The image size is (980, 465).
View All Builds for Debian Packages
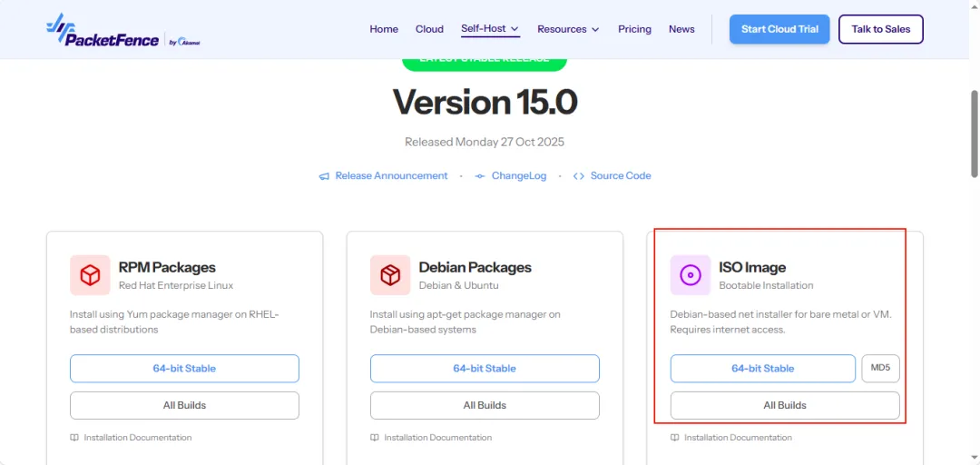point(485,406)
